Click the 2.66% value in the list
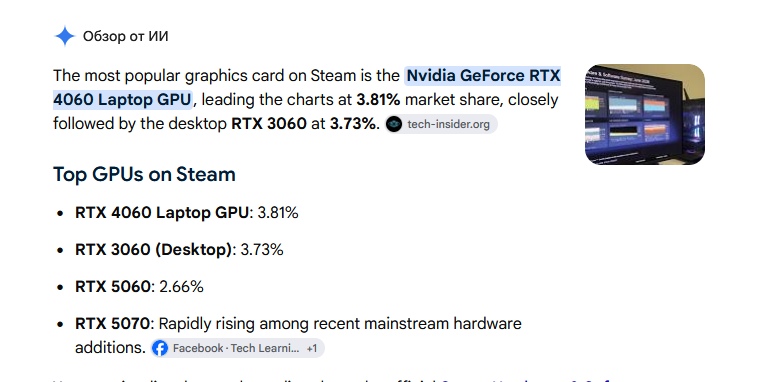 point(181,287)
